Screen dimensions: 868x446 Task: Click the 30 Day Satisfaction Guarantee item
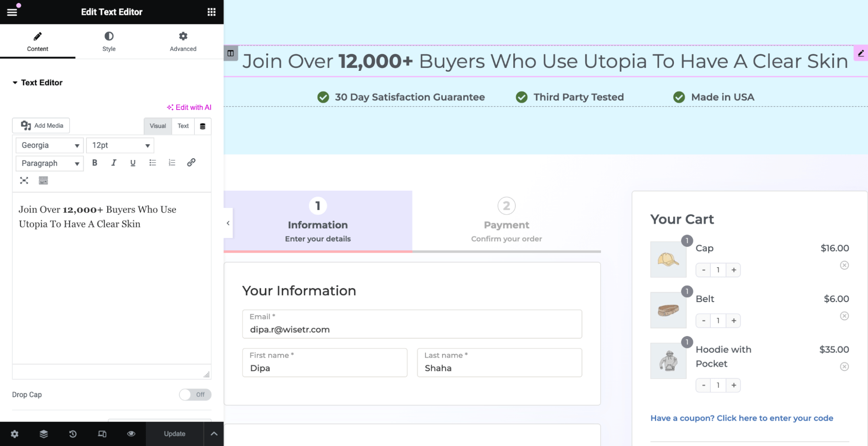[401, 97]
